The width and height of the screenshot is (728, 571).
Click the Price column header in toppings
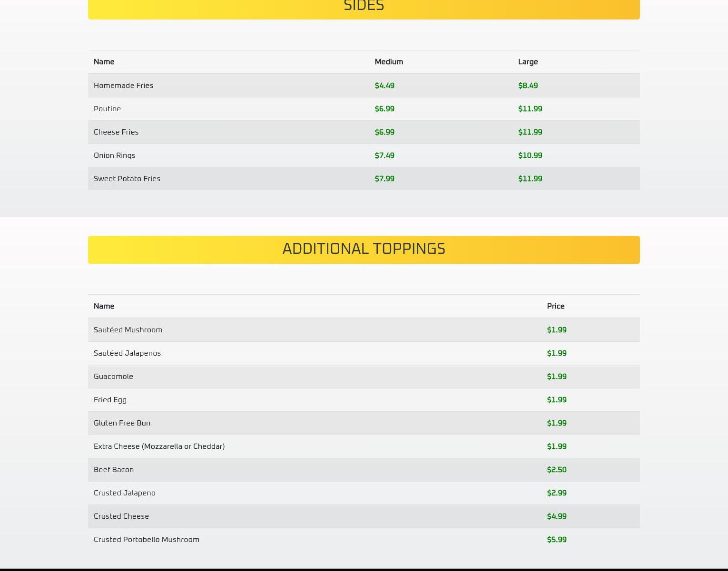[555, 306]
